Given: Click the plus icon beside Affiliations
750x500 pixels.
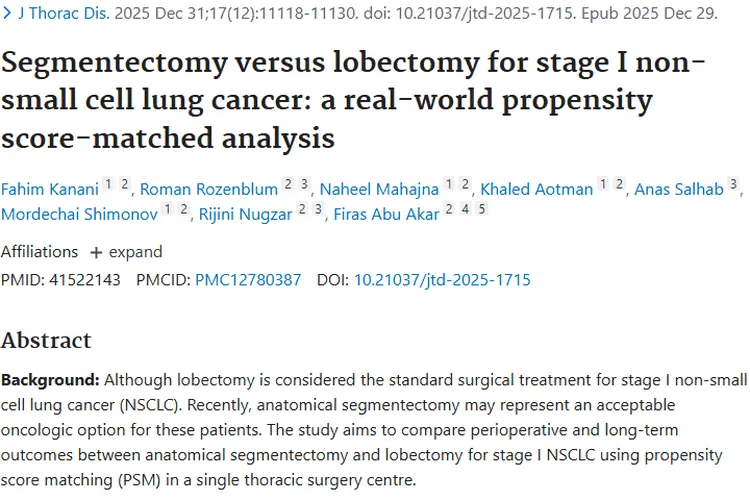Looking at the screenshot, I should pos(96,252).
